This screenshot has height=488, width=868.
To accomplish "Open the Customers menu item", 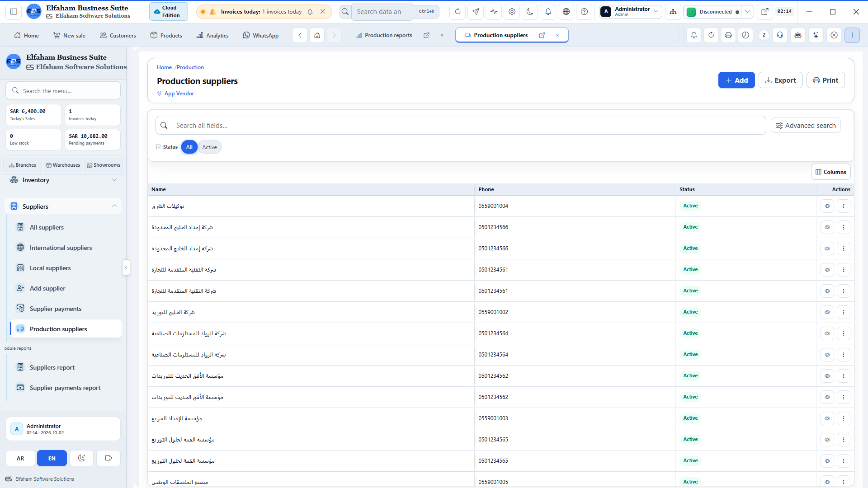I will (x=118, y=35).
